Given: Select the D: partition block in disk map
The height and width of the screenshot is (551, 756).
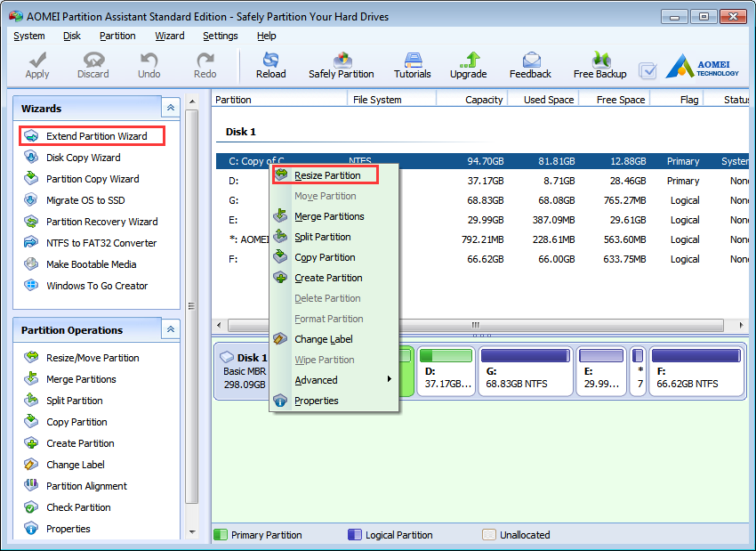Looking at the screenshot, I should pos(446,370).
